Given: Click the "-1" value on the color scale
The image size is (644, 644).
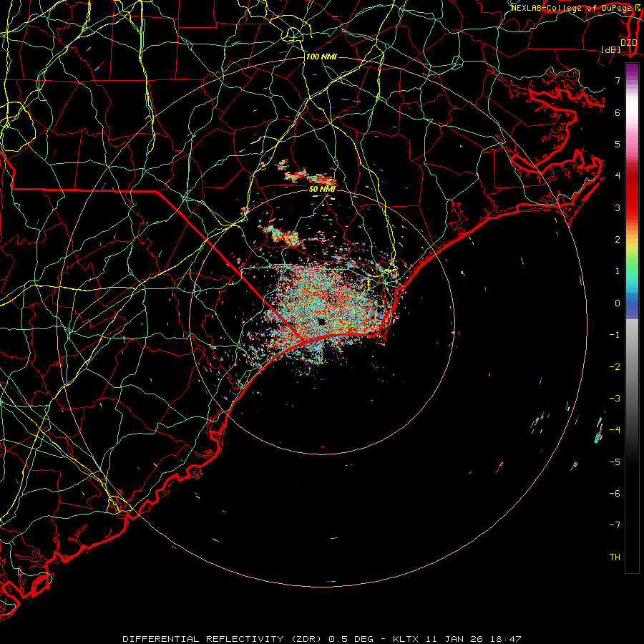Looking at the screenshot, I should click(615, 335).
